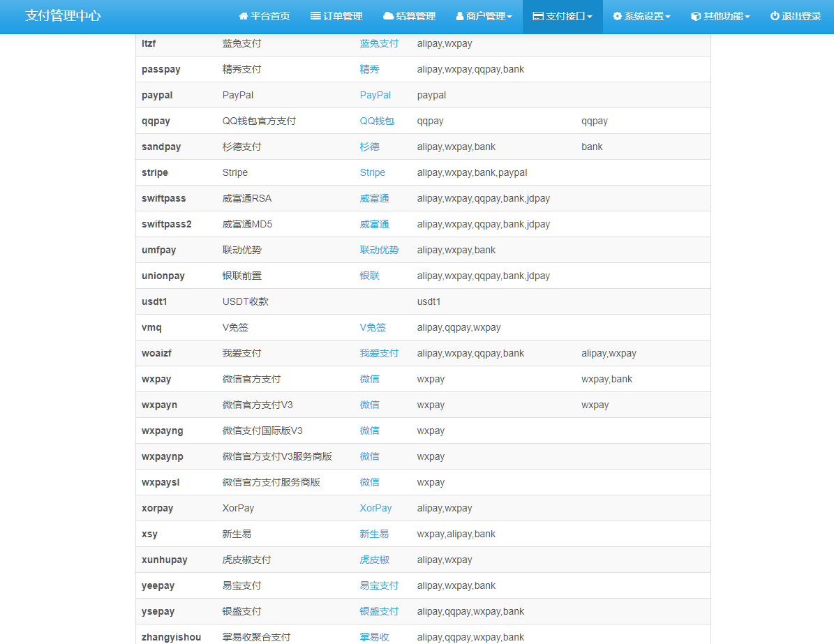Open the PayPal link

pyautogui.click(x=375, y=95)
